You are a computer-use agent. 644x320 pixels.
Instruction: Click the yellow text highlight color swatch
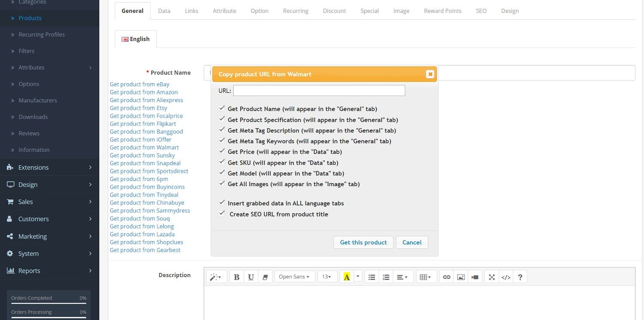(347, 277)
